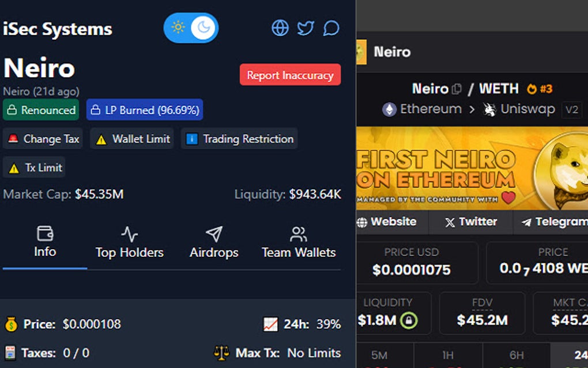Image resolution: width=588 pixels, height=368 pixels.
Task: Click the chart icon next to 24h
Action: point(270,324)
